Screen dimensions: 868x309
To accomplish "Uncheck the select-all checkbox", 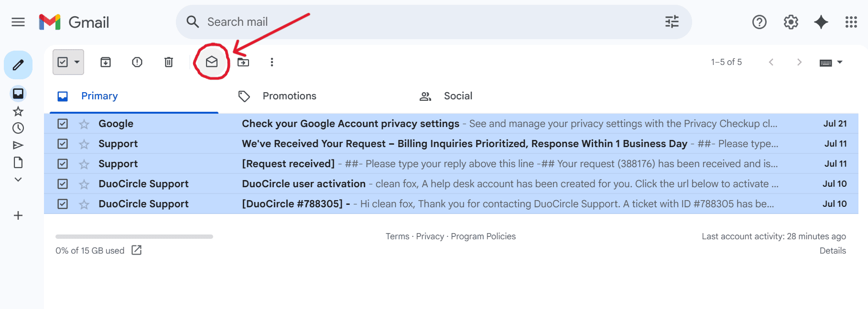I will pos(64,62).
